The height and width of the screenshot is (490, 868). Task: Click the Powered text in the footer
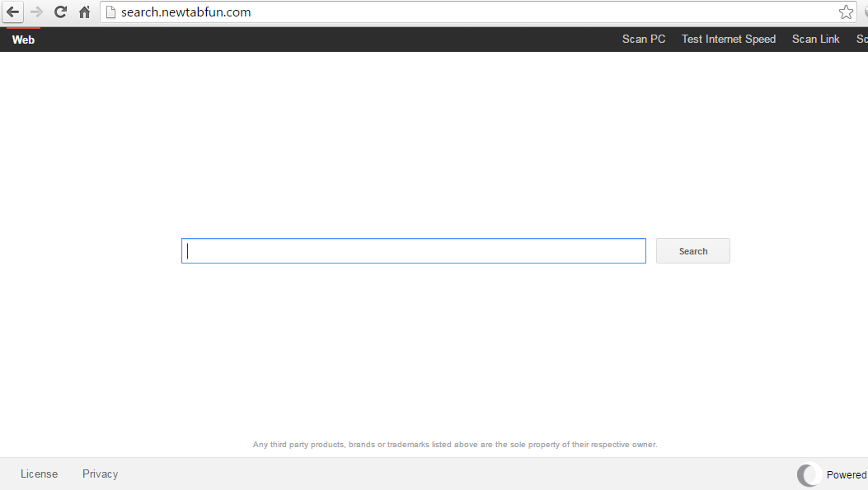click(847, 475)
